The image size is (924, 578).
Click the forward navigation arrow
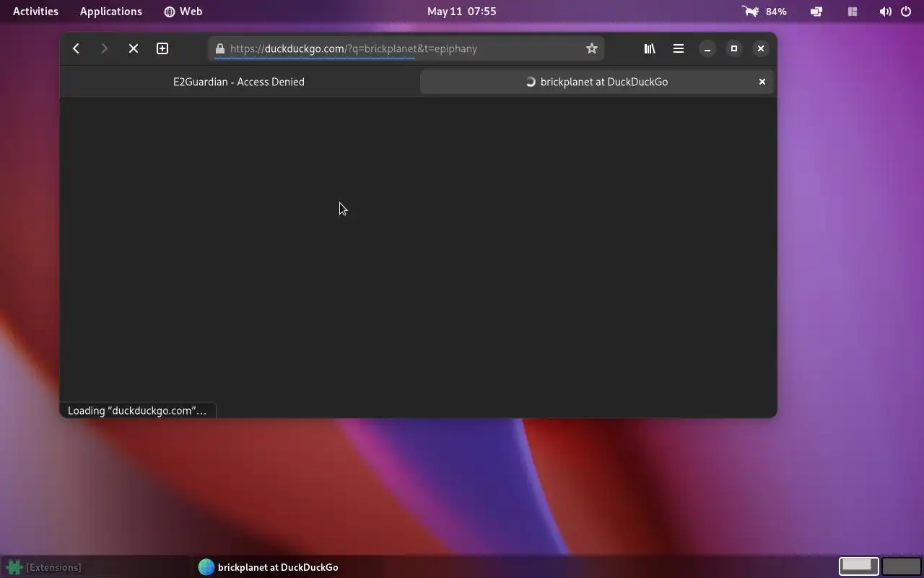tap(104, 48)
